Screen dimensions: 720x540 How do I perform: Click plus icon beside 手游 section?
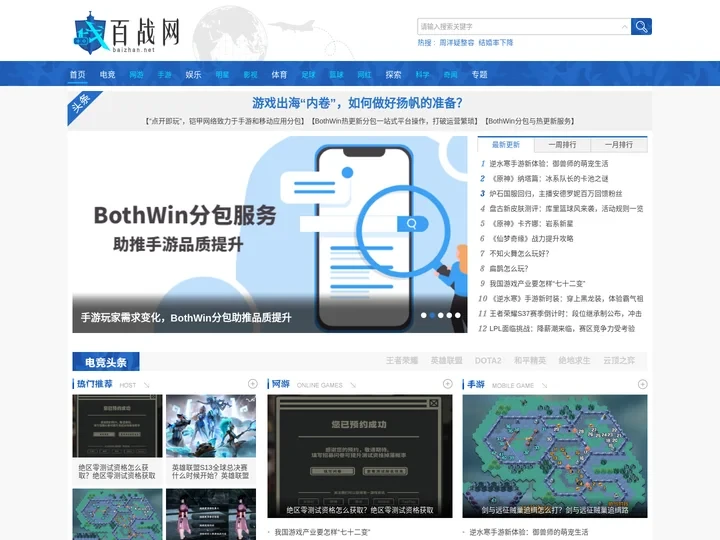pos(642,384)
